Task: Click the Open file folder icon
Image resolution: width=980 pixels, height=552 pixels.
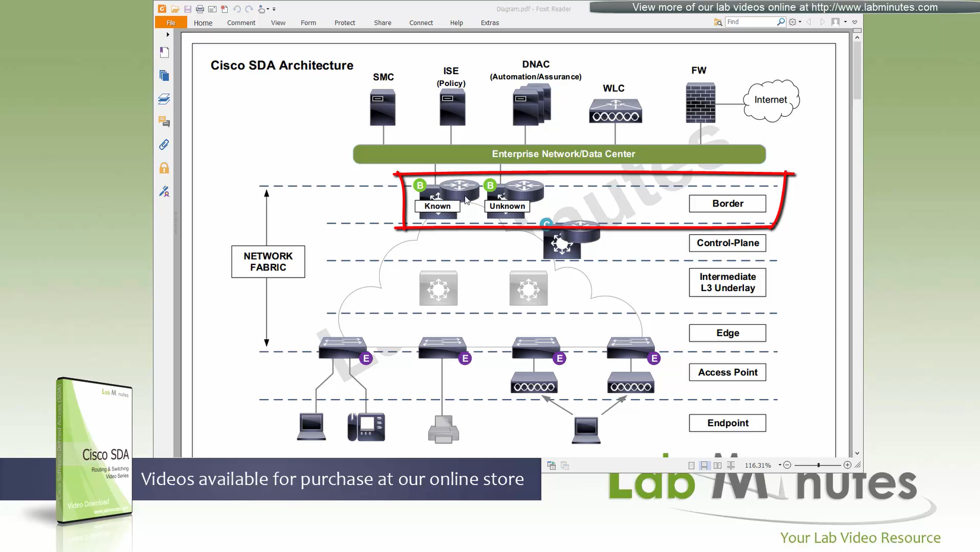Action: [175, 9]
